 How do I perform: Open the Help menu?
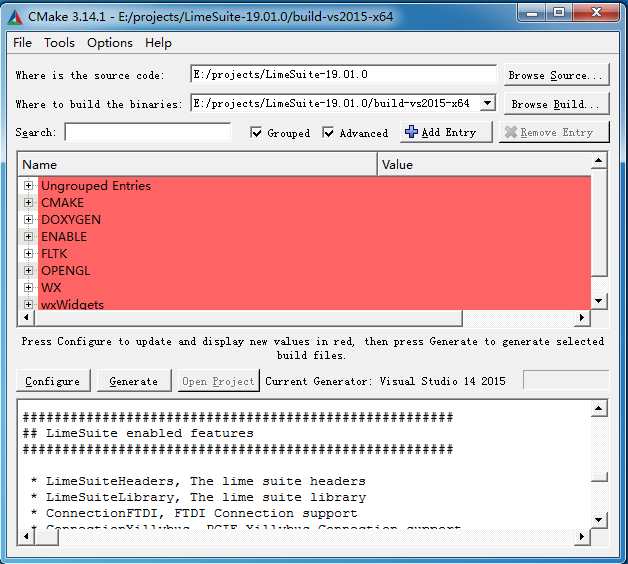[158, 42]
